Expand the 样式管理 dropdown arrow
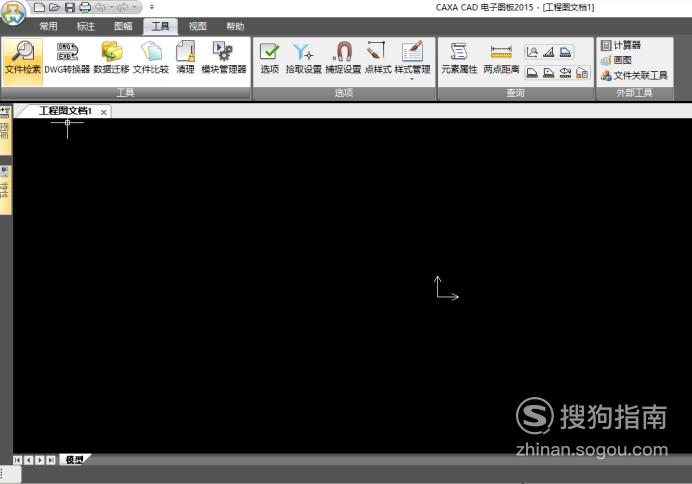Screen dimensions: 692x484 (412, 79)
